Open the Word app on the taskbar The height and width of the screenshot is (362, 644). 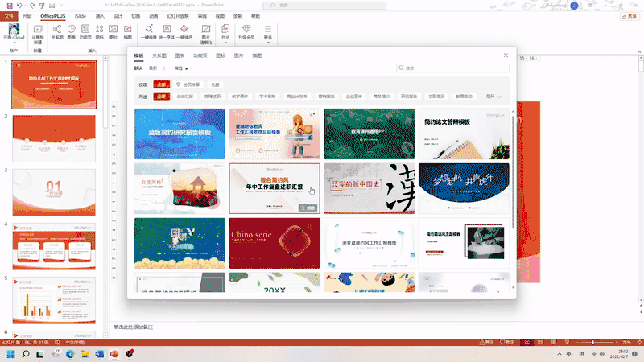point(99,354)
